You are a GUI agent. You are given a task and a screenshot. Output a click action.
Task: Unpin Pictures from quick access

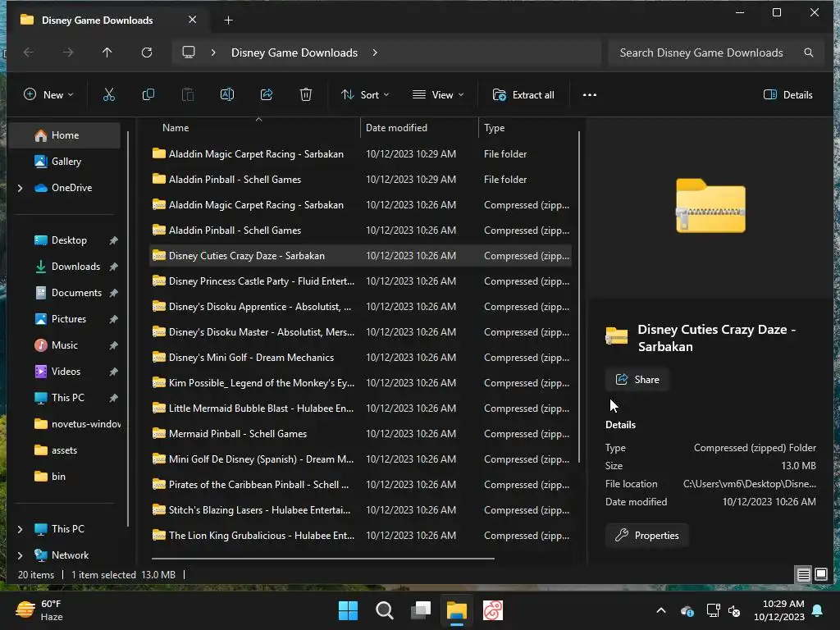click(113, 319)
